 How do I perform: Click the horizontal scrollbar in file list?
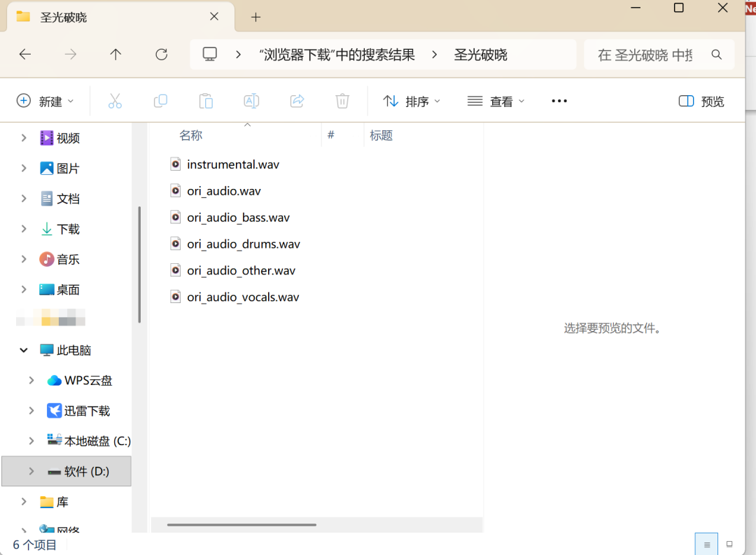click(241, 524)
